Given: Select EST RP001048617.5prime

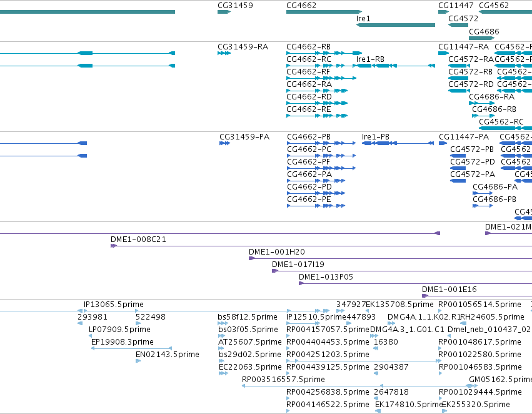Looking at the screenshot, I should click(x=479, y=343).
